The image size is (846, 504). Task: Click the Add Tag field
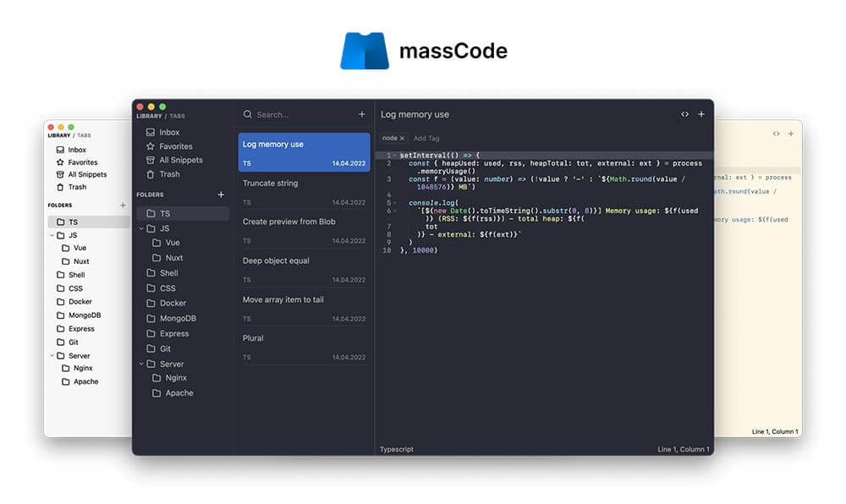pyautogui.click(x=426, y=139)
